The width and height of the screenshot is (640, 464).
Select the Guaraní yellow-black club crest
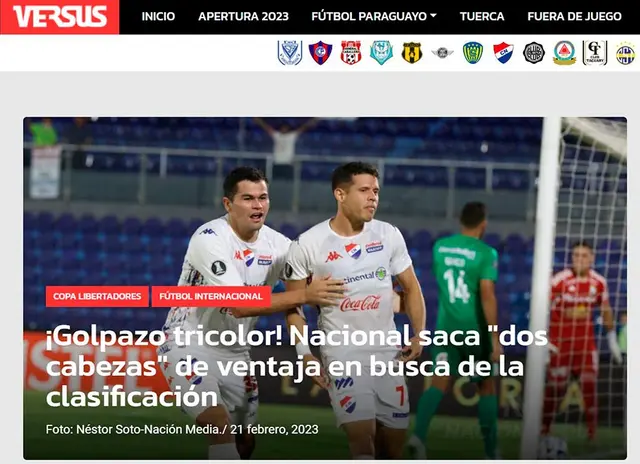click(412, 53)
